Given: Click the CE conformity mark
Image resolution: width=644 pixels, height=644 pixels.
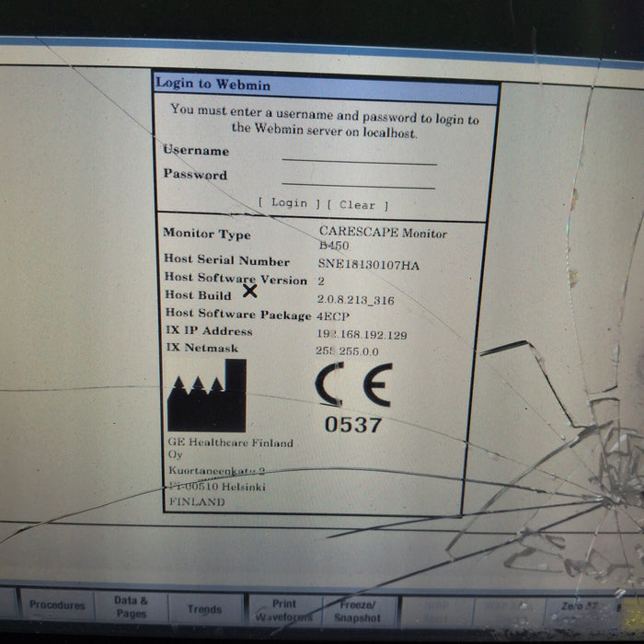Looking at the screenshot, I should click(353, 385).
